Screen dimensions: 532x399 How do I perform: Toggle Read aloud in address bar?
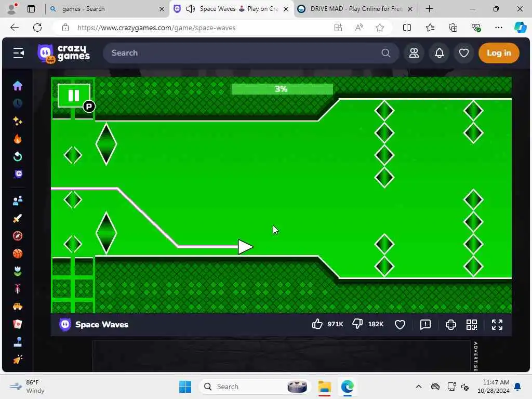tap(359, 28)
